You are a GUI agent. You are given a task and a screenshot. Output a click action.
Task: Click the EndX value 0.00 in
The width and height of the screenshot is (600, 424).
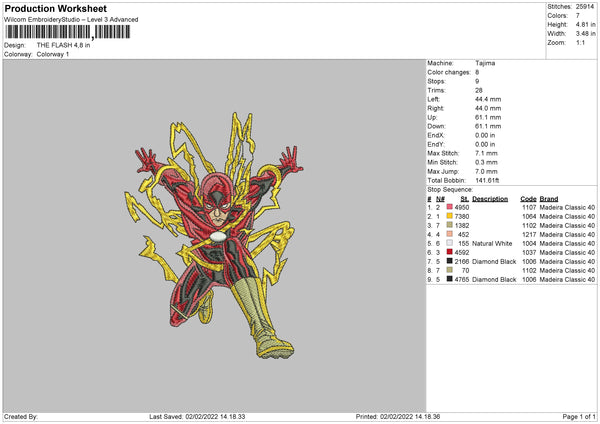(x=485, y=135)
